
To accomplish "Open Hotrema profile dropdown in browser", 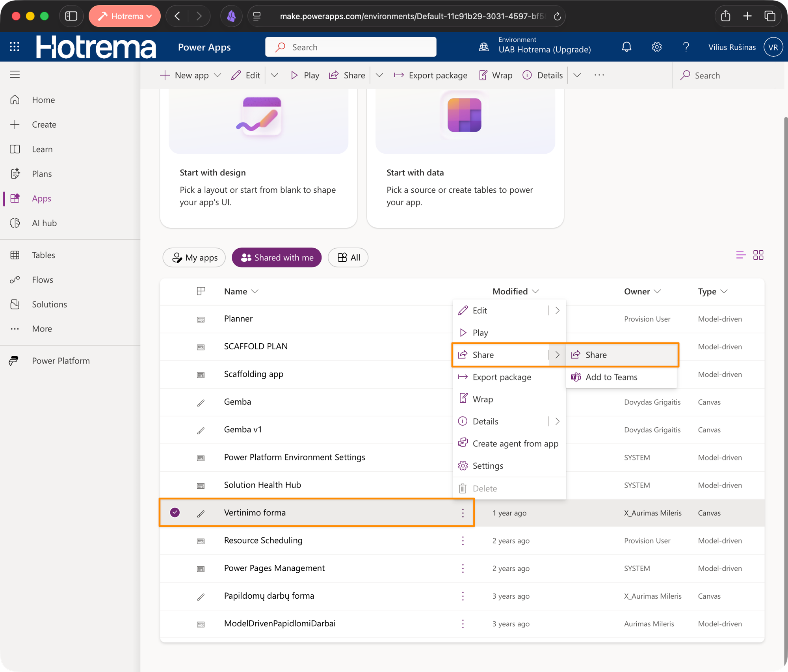I will (125, 16).
